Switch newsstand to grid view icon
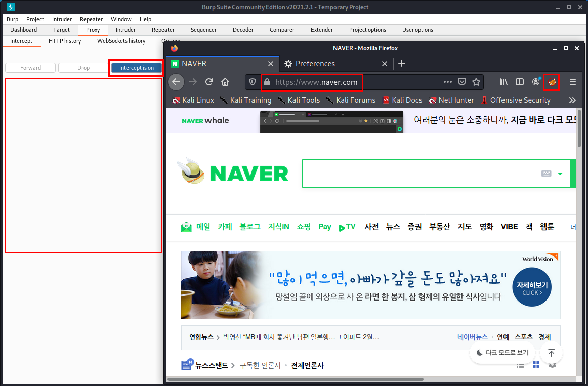This screenshot has height=386, width=588. (x=536, y=365)
